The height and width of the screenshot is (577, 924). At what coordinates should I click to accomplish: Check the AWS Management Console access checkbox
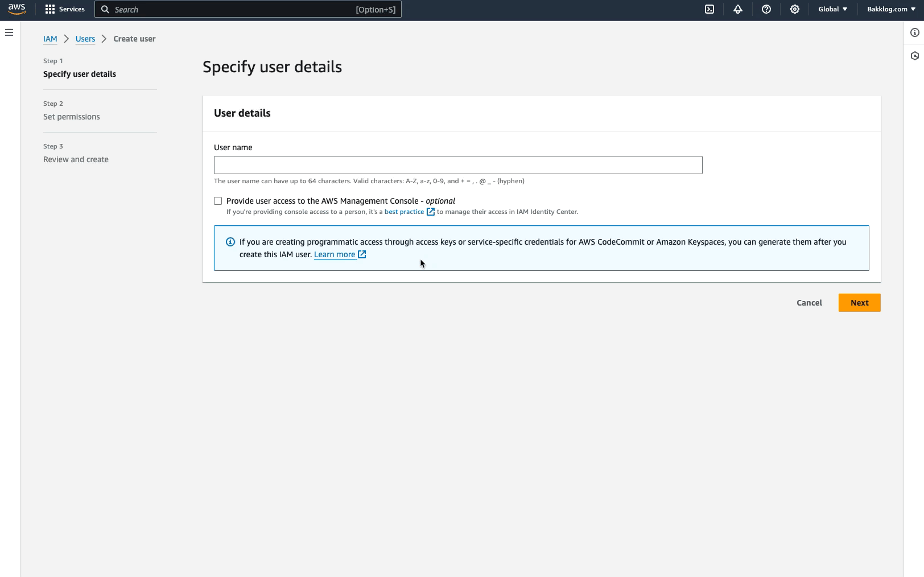(218, 200)
